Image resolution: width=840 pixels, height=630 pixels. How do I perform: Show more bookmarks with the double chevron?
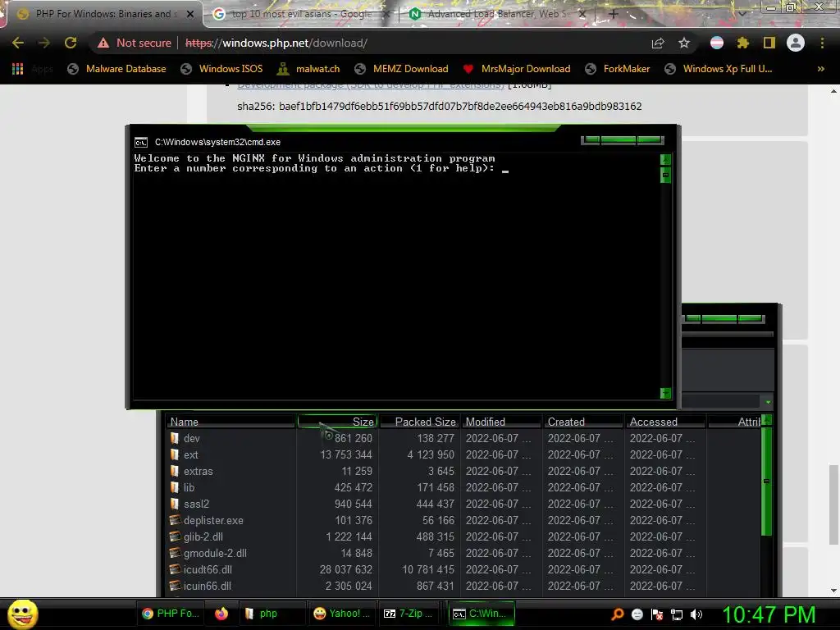[x=820, y=69]
